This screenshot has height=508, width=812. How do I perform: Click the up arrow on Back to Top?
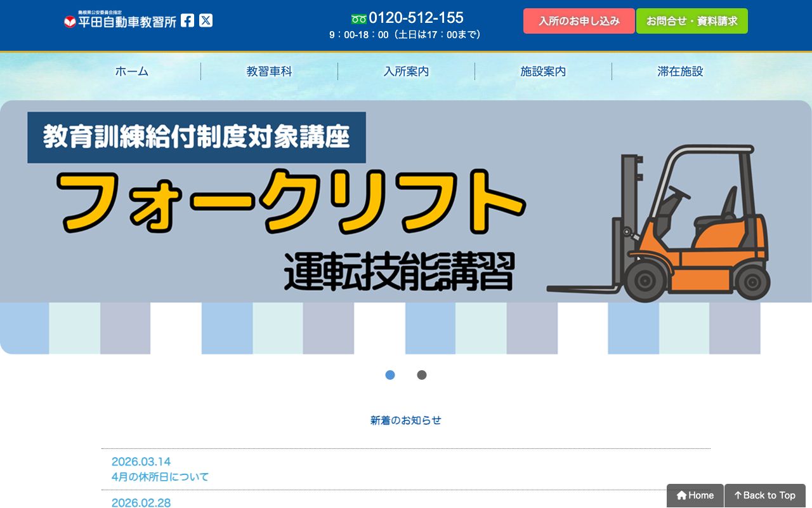738,495
